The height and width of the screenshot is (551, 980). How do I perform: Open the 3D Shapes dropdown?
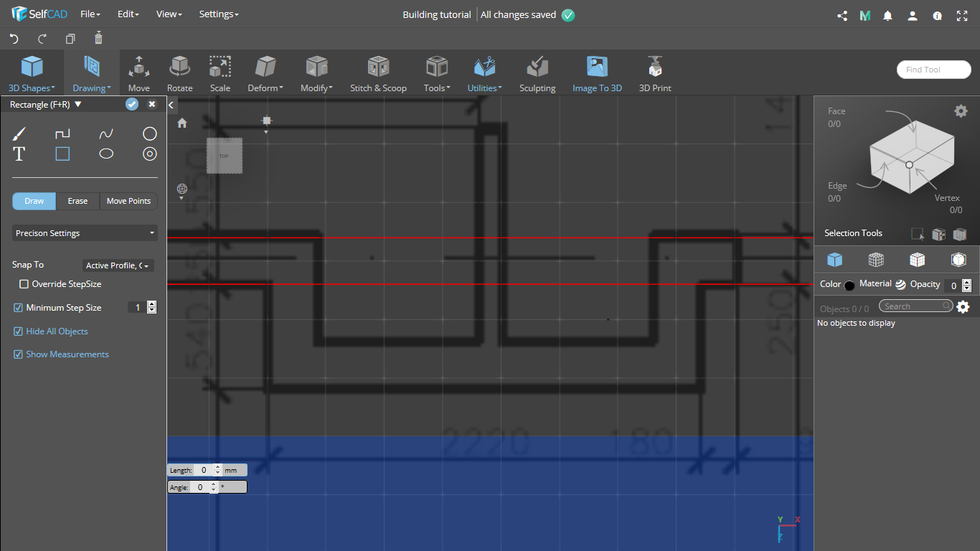click(x=32, y=74)
